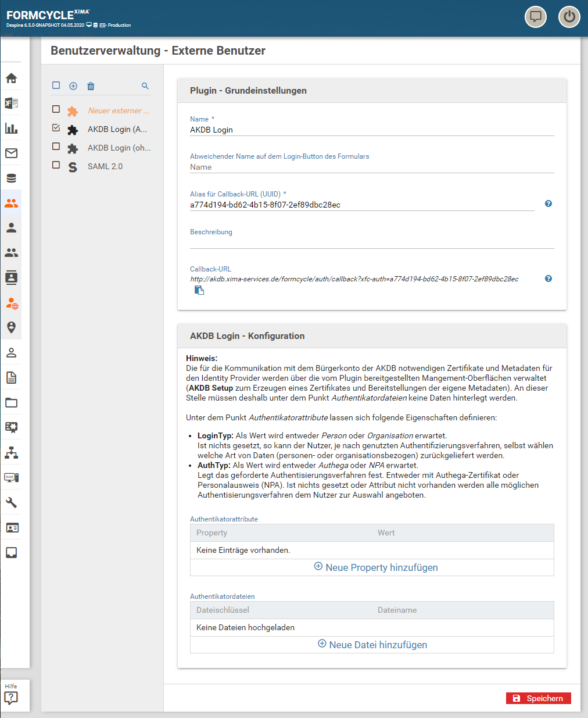Image resolution: width=588 pixels, height=718 pixels.
Task: Click the mail envelope sidebar icon
Action: 11,153
